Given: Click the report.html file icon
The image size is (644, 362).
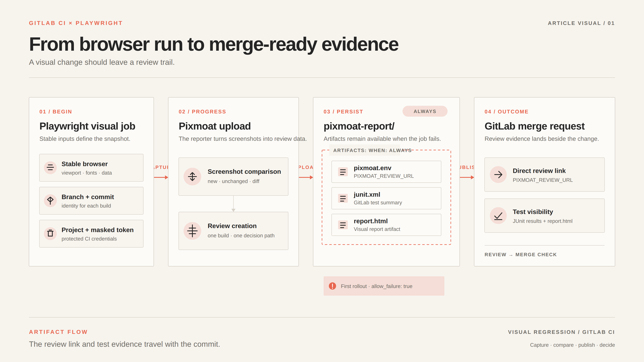Looking at the screenshot, I should tap(343, 225).
